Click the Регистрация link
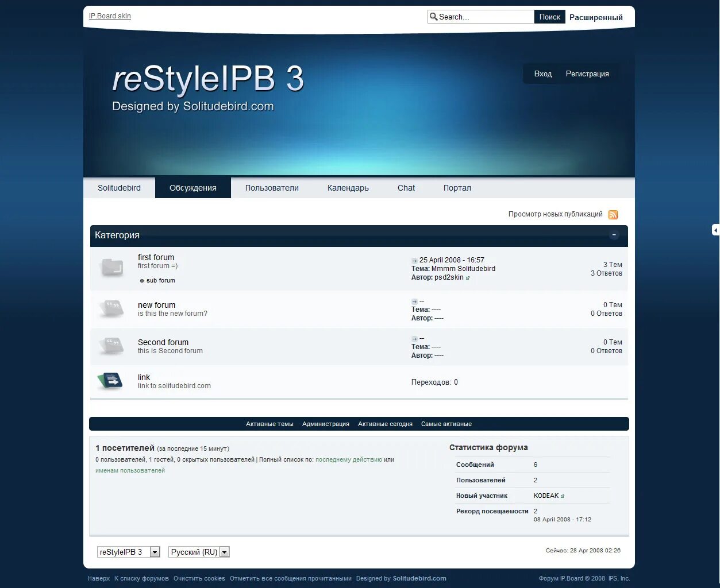 tap(587, 74)
